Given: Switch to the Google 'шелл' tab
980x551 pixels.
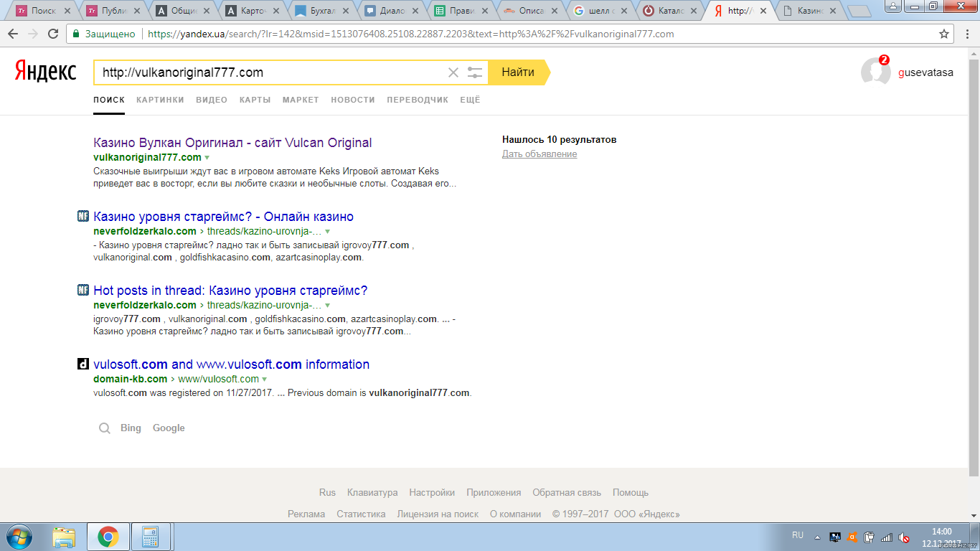Looking at the screenshot, I should click(x=600, y=11).
